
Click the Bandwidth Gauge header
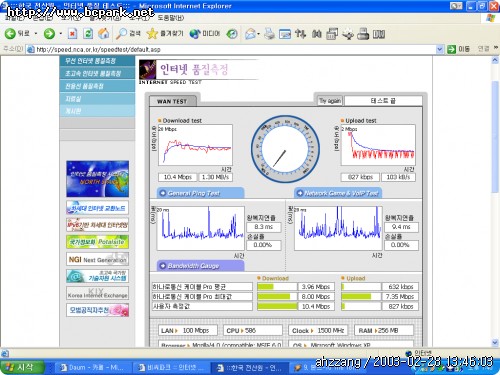(200, 266)
